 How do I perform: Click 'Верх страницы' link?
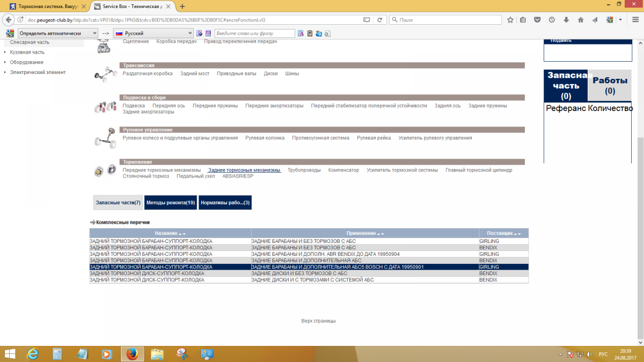click(x=318, y=321)
